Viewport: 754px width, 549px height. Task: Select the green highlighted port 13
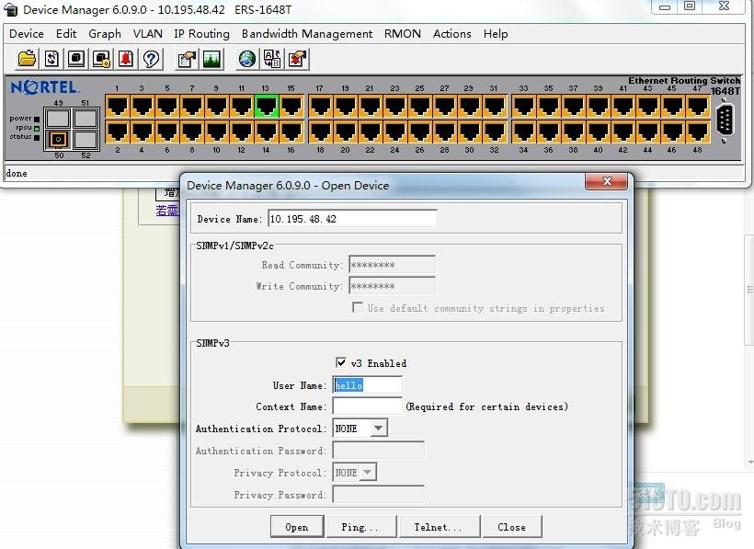click(x=266, y=106)
